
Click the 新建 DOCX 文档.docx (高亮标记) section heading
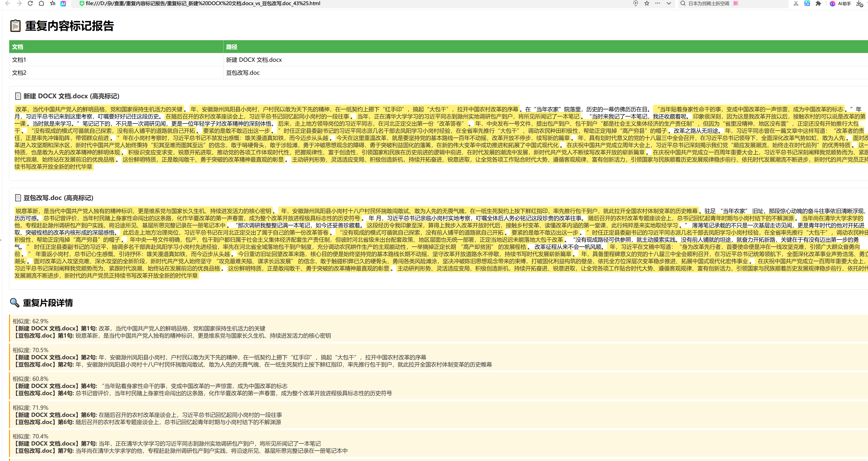(x=71, y=96)
